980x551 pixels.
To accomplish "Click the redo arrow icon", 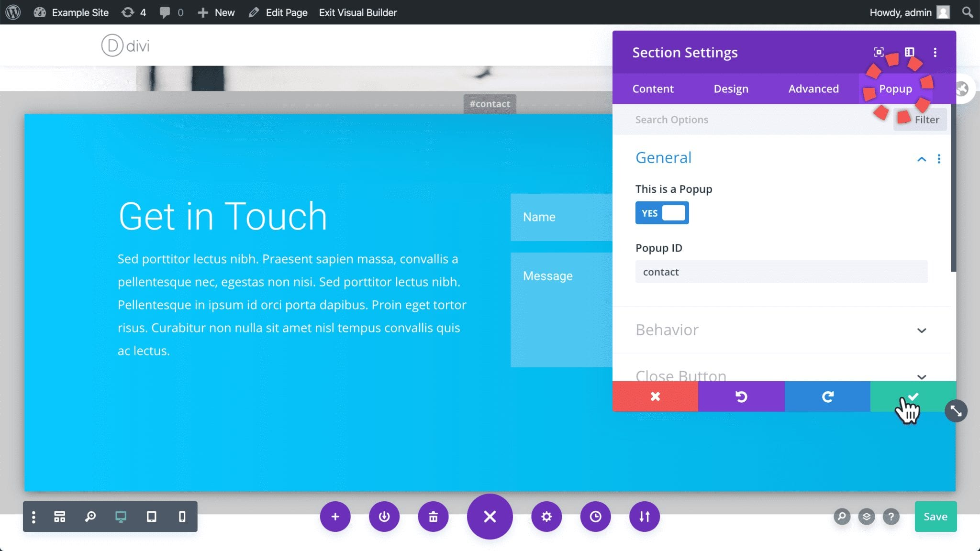I will click(x=827, y=396).
